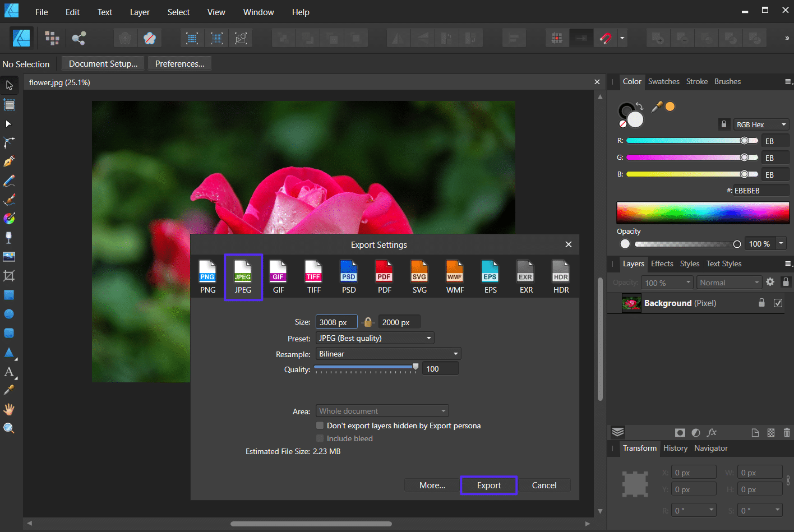Open layer effects via the fx icon

tap(711, 432)
